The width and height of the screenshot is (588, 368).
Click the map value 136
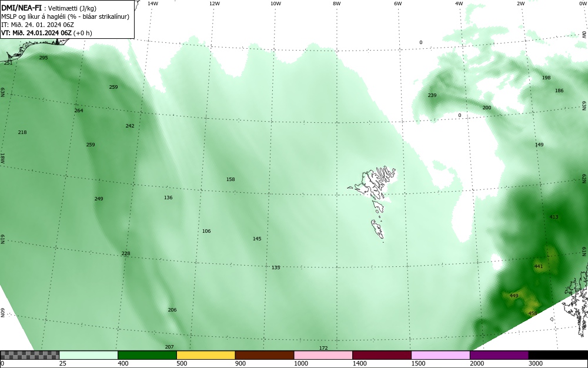[168, 198]
